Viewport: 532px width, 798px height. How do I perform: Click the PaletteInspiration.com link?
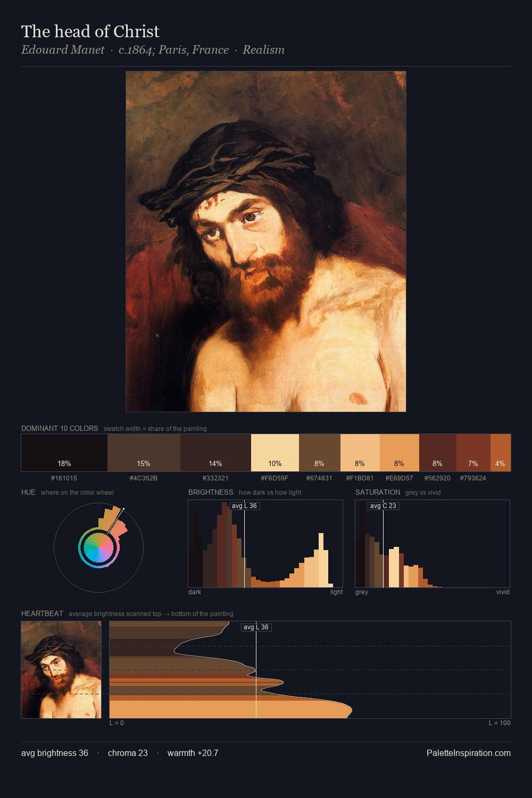click(x=469, y=753)
